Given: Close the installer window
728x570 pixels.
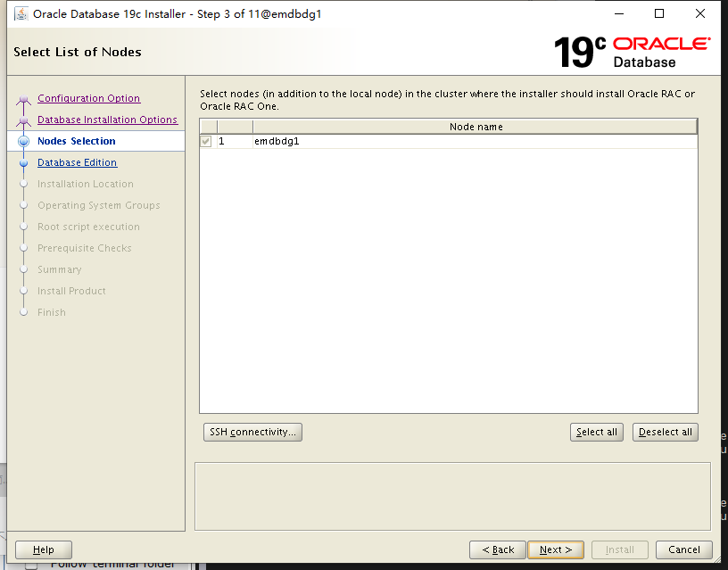Looking at the screenshot, I should tap(700, 13).
